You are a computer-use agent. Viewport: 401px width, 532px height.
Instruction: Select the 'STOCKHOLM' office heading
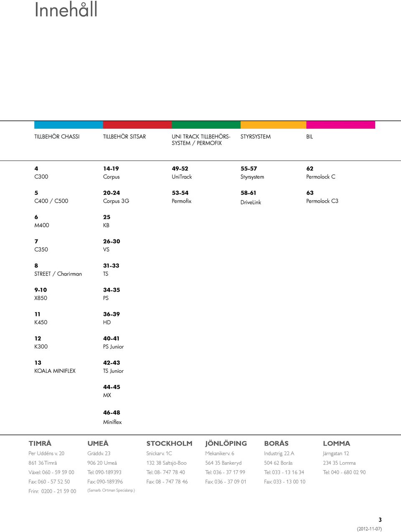[x=170, y=443]
